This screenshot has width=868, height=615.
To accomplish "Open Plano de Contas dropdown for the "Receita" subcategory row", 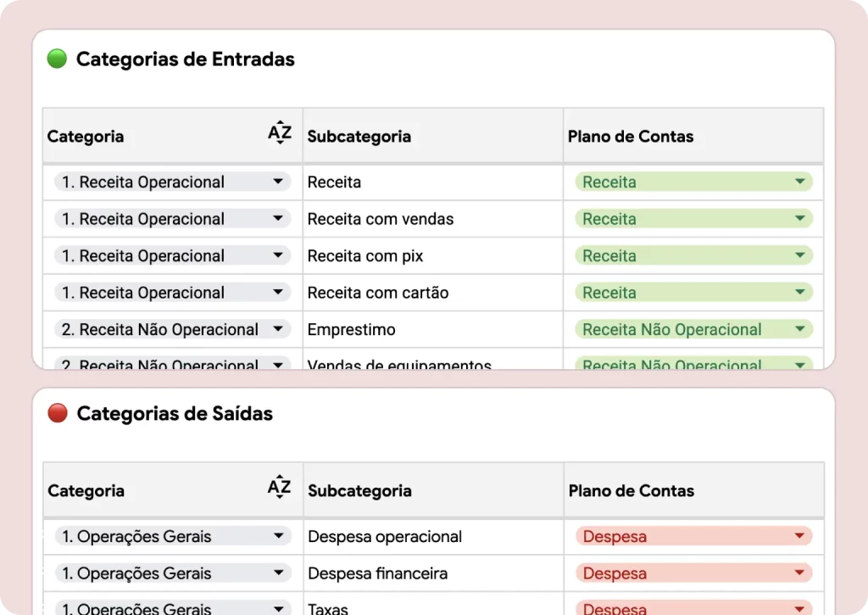I will (693, 182).
